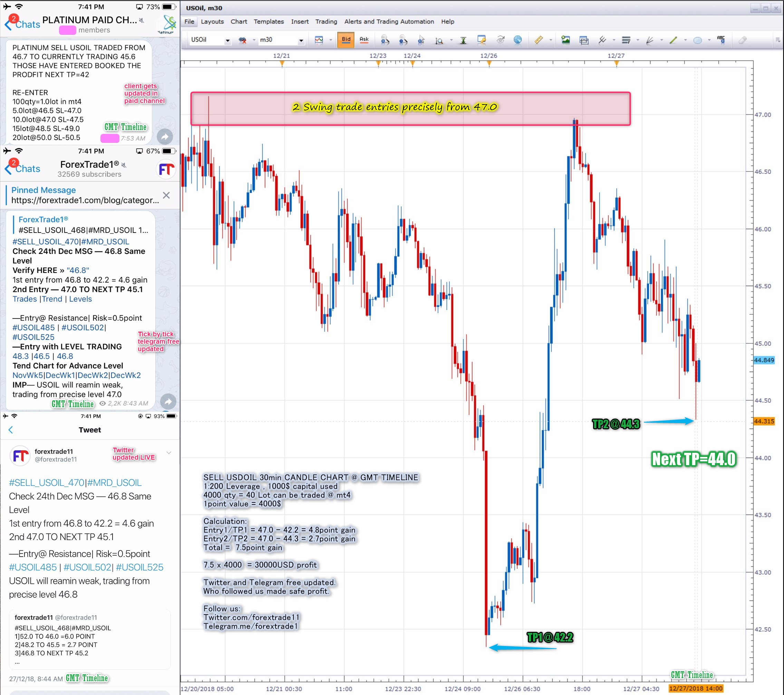
Task: Open the quoted forexttrade11 tweet card
Action: pyautogui.click(x=90, y=639)
